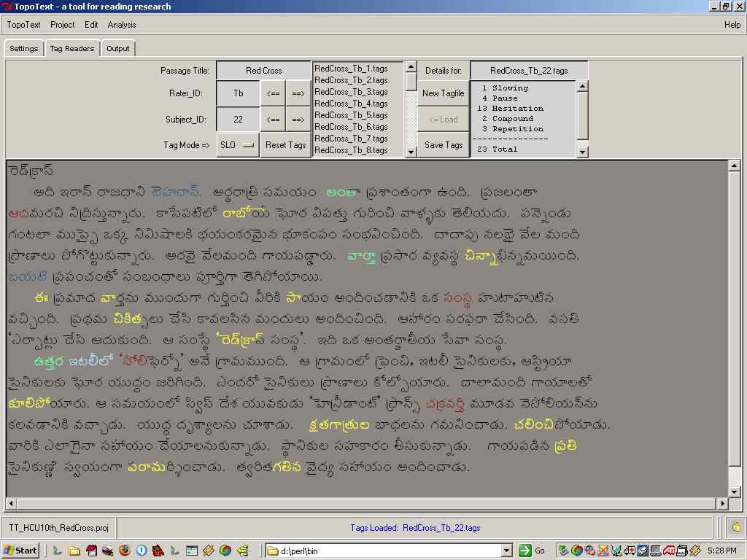Click the details list scroll down arrow
The width and height of the screenshot is (747, 560).
pos(581,152)
